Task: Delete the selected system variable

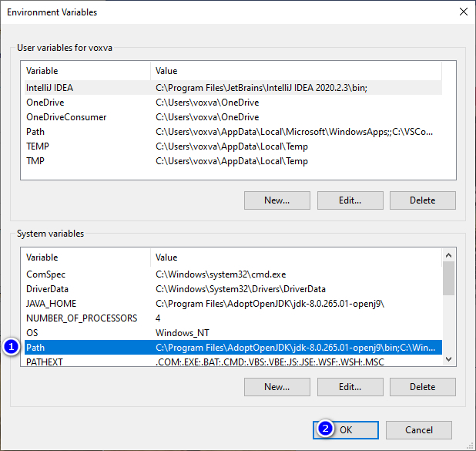Action: pyautogui.click(x=422, y=387)
